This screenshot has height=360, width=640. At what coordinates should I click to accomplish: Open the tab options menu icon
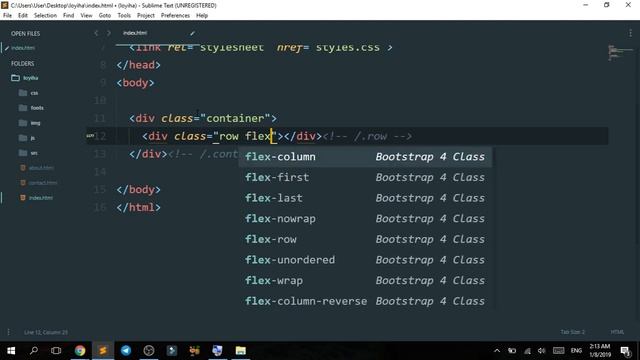[630, 33]
